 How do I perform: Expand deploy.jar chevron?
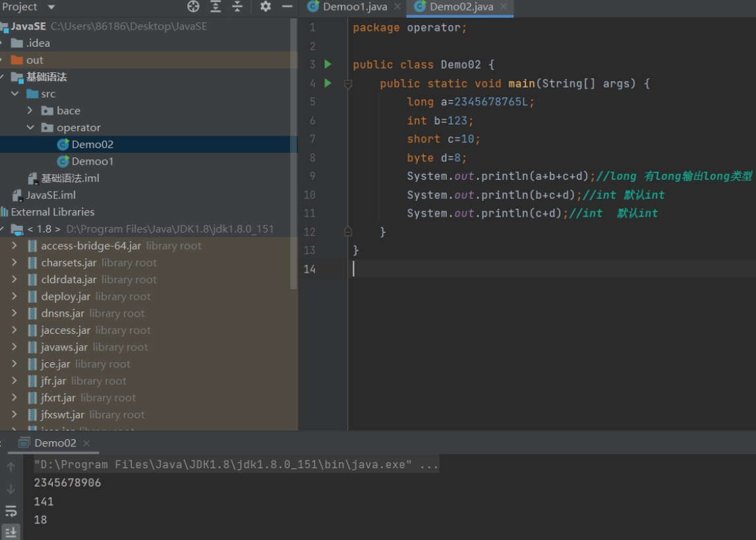coord(15,296)
